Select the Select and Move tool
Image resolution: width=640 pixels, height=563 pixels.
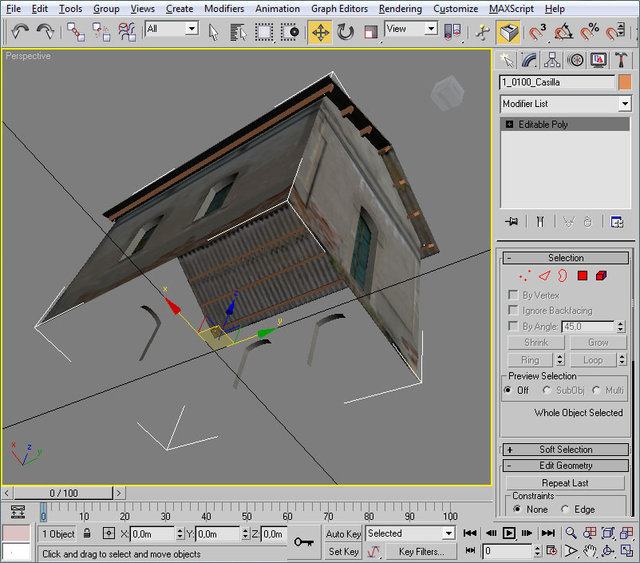point(320,31)
